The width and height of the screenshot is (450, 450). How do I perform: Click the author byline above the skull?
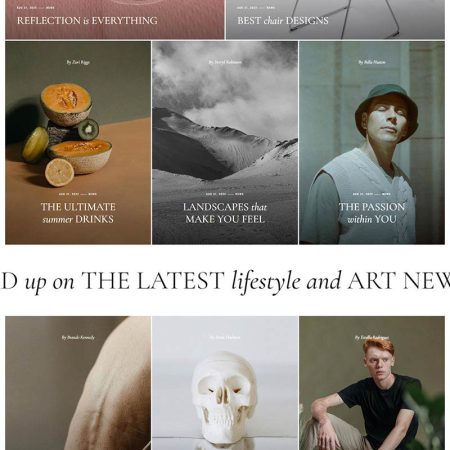225,337
